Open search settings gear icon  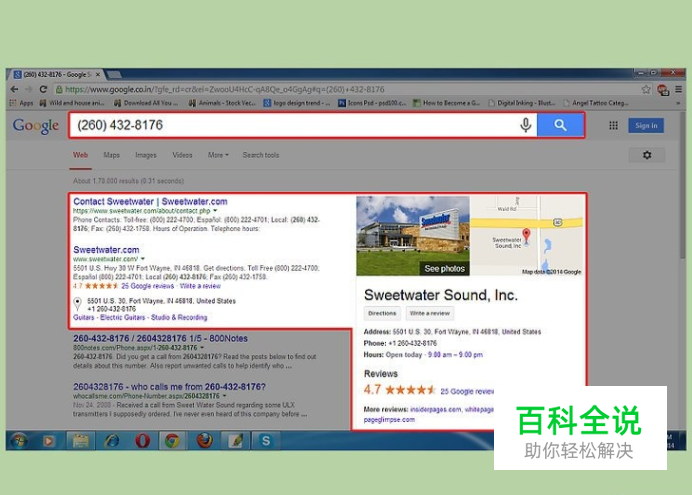click(x=647, y=155)
